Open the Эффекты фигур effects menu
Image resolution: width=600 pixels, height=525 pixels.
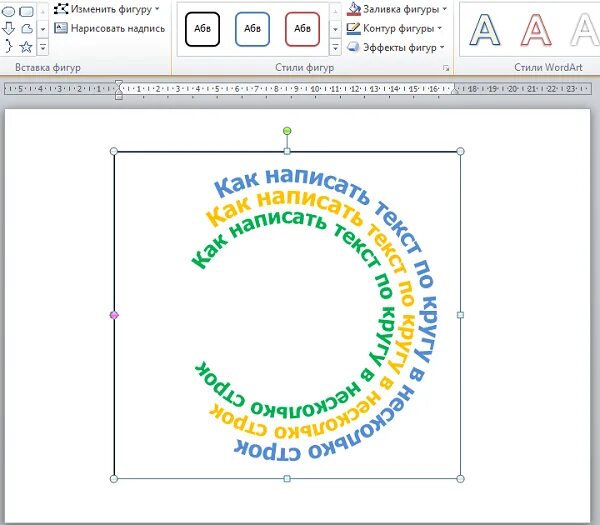(396, 47)
